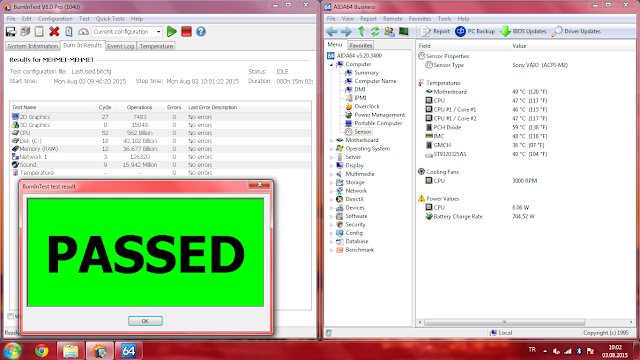Click OK in the test result dialog
The height and width of the screenshot is (360, 640).
point(145,321)
